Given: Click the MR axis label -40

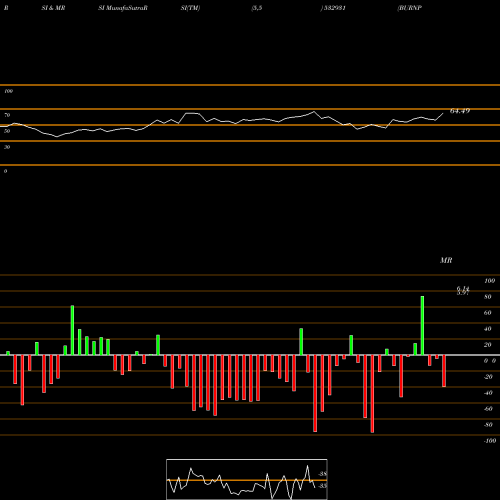Looking at the screenshot, I should tap(488, 393).
